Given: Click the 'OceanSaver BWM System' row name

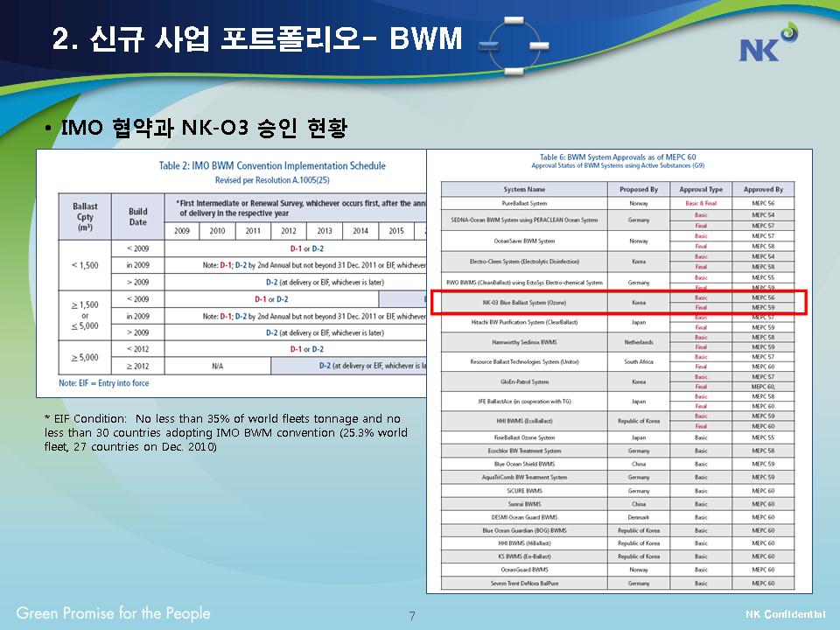Looking at the screenshot, I should pos(524,241).
